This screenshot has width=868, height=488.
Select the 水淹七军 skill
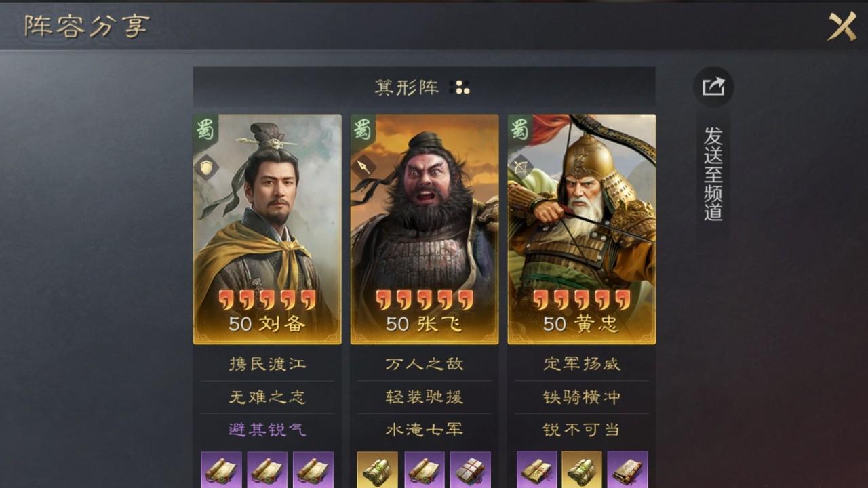425,430
